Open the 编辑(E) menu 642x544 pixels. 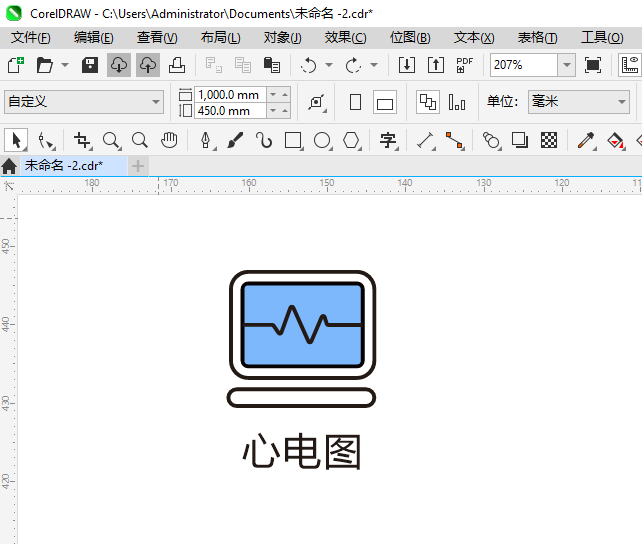(x=94, y=38)
